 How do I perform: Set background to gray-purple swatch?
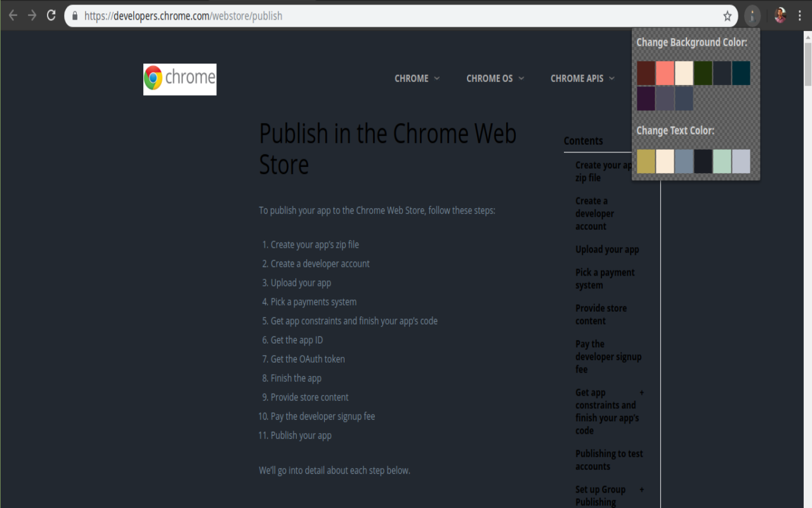[665, 98]
